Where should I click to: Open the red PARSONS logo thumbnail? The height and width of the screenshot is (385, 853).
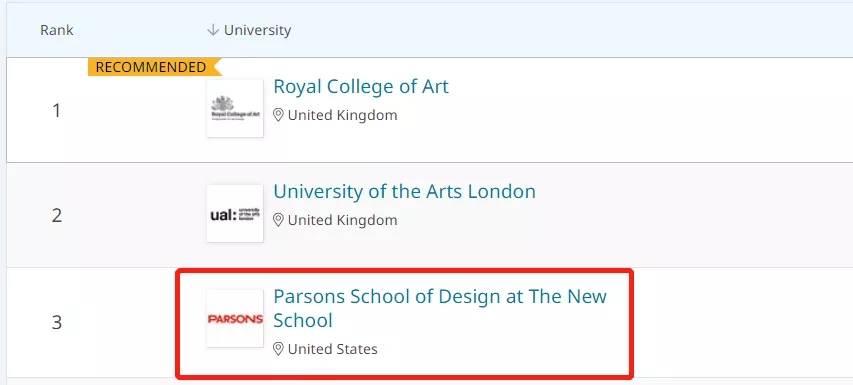(235, 318)
